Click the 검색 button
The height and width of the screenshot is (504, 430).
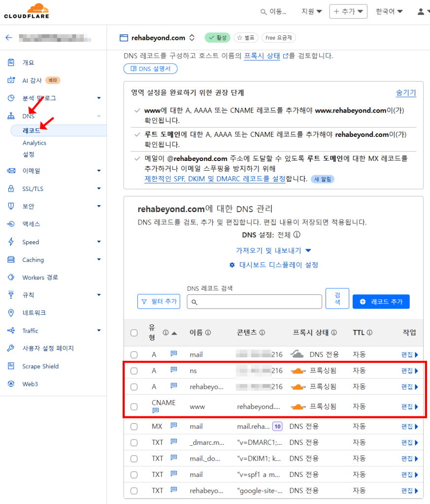(337, 299)
